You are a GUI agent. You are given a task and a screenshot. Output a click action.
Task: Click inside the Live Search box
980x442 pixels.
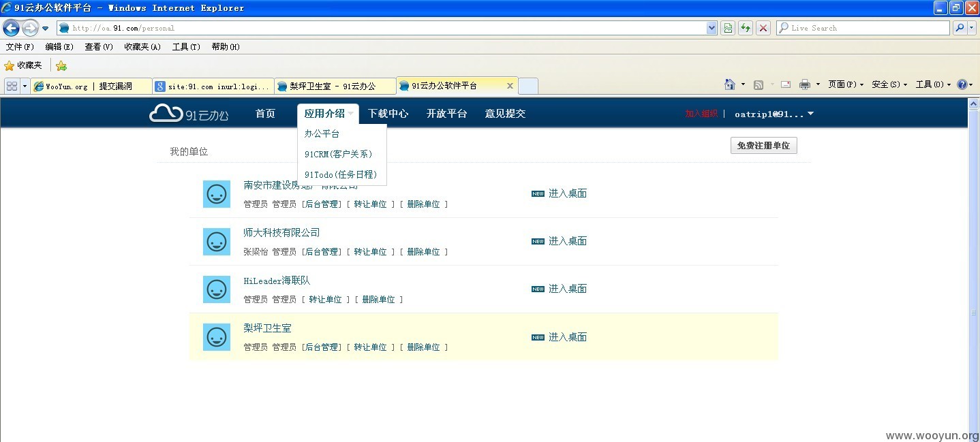[x=863, y=28]
